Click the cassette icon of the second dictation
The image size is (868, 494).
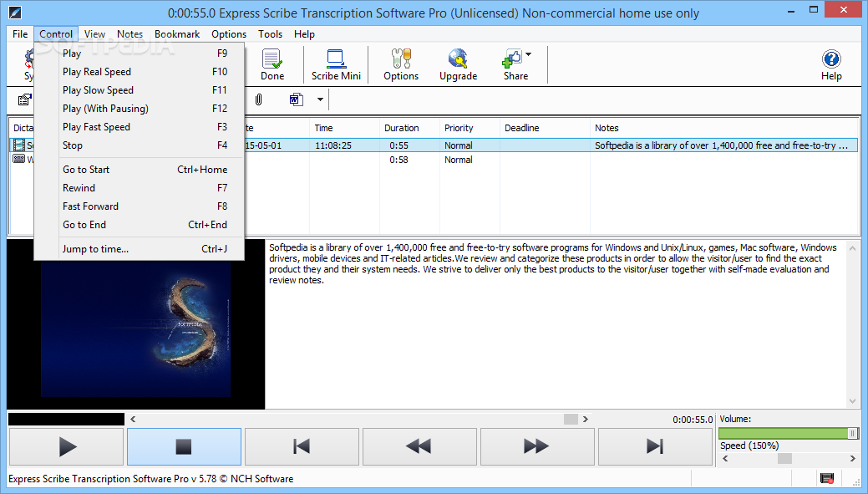click(19, 160)
